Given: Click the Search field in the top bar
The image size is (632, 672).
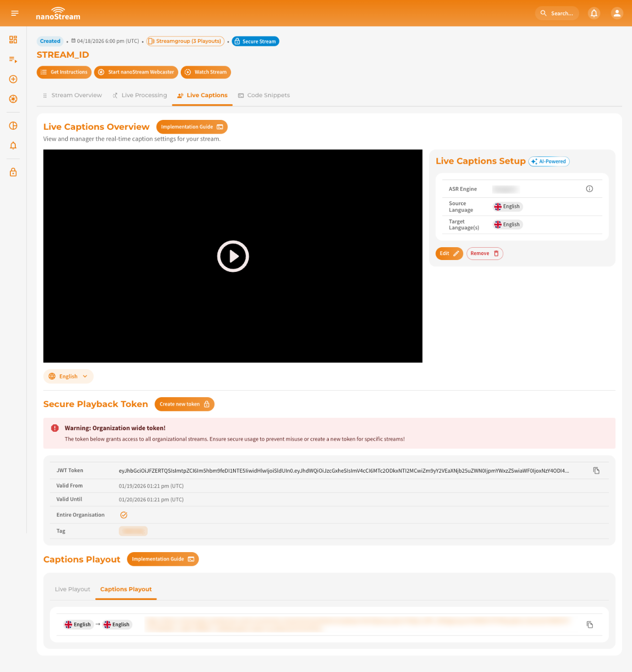Looking at the screenshot, I should (557, 13).
